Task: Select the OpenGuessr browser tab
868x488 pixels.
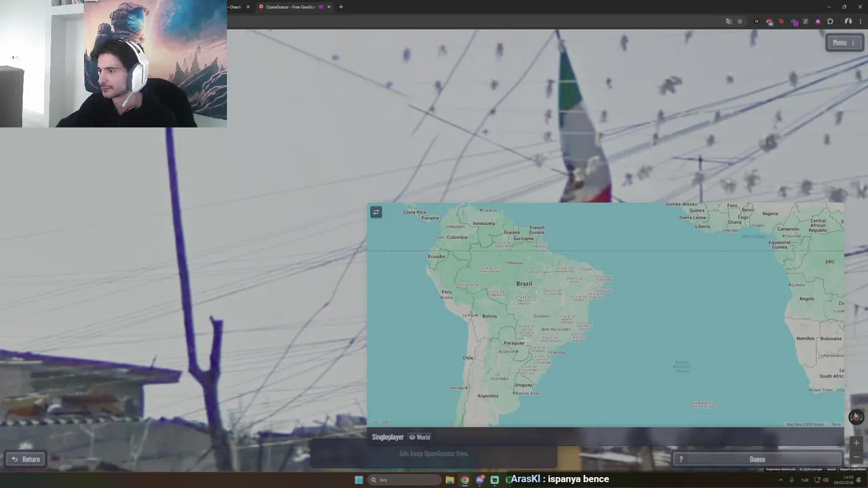Action: (x=292, y=7)
